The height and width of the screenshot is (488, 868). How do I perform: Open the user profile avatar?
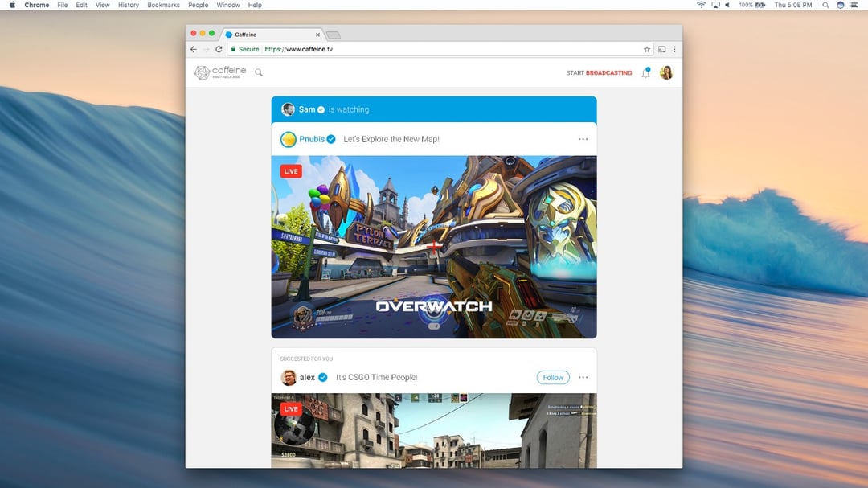tap(666, 73)
